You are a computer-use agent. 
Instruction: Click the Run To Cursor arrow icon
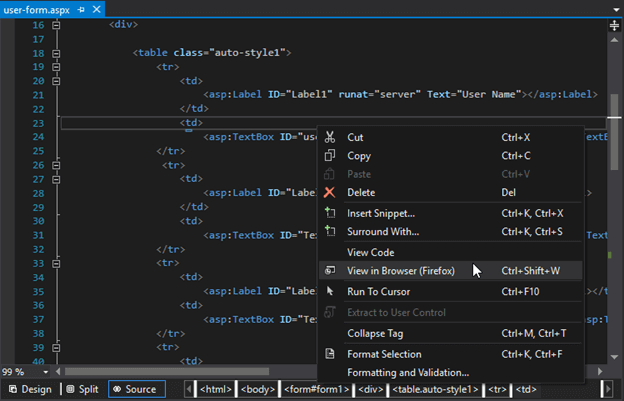point(329,291)
